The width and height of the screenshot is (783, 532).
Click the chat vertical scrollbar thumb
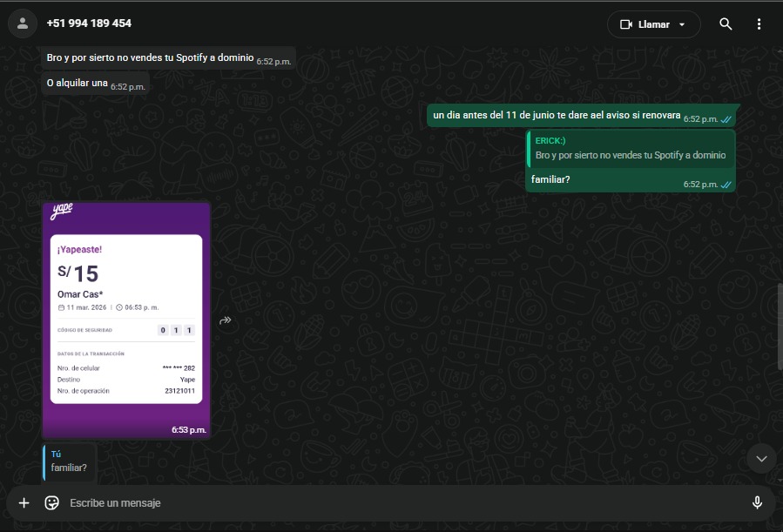coord(780,327)
